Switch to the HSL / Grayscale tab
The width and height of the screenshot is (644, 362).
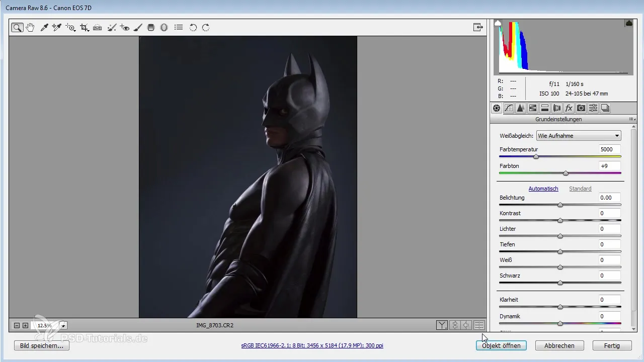coord(533,108)
